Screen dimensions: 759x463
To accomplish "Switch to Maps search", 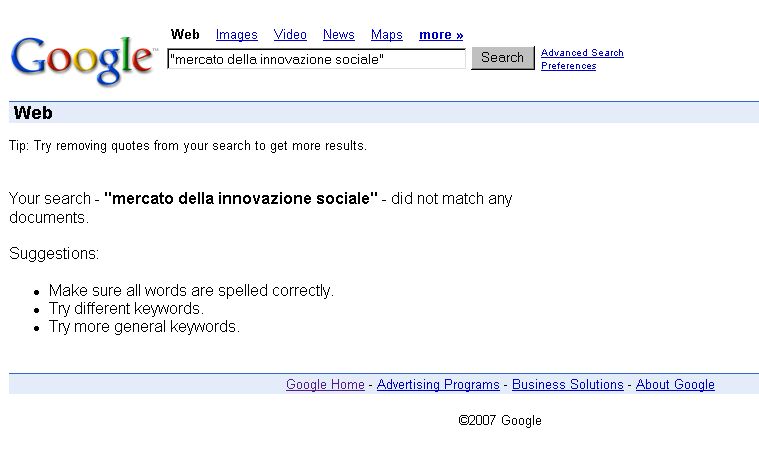I will [386, 35].
